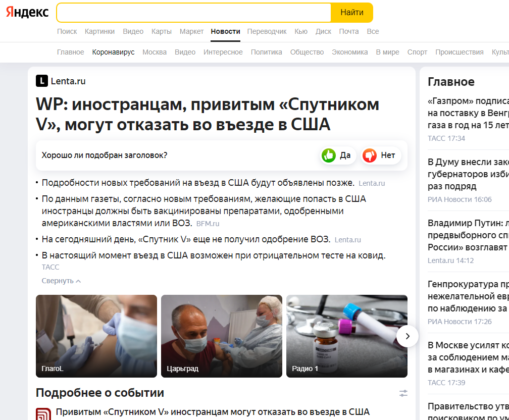
Task: Open the ТАСС source link under summary
Action: coord(50,267)
